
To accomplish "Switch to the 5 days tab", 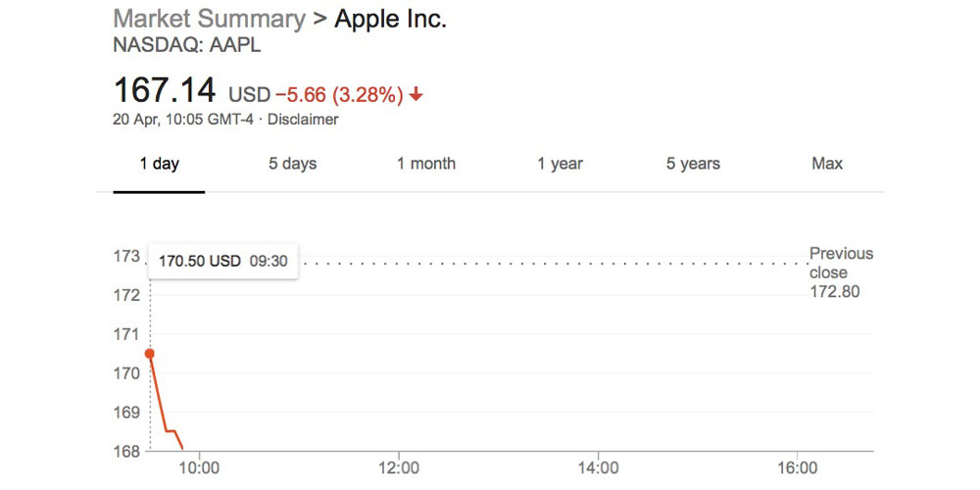I will (x=293, y=164).
